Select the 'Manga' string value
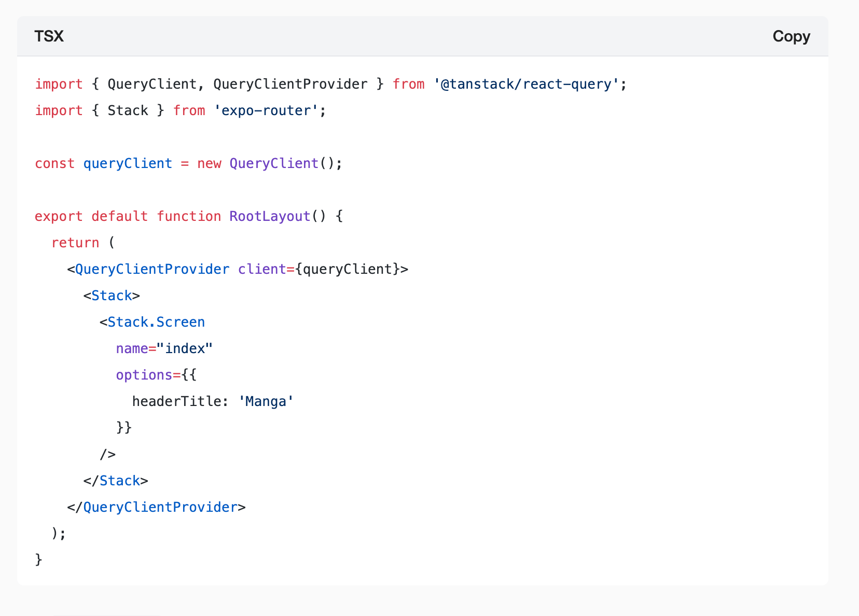Screen dimensions: 859x616 266,401
